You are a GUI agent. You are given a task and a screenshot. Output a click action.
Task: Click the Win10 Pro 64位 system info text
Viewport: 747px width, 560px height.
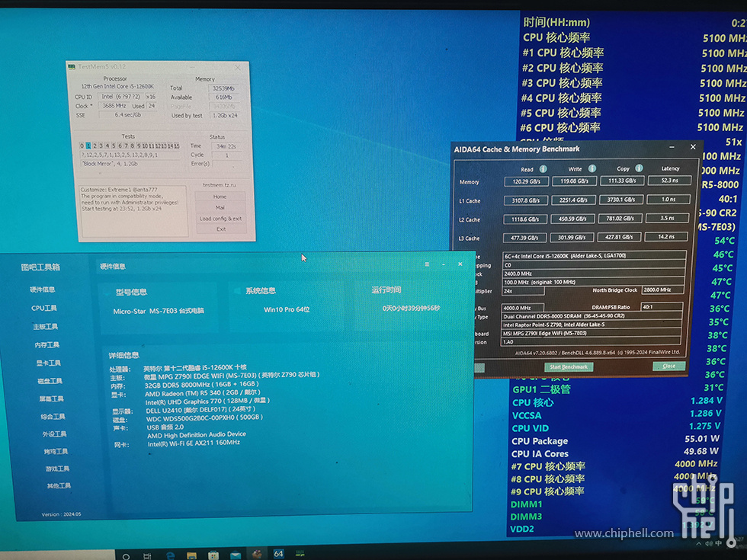[x=287, y=309]
